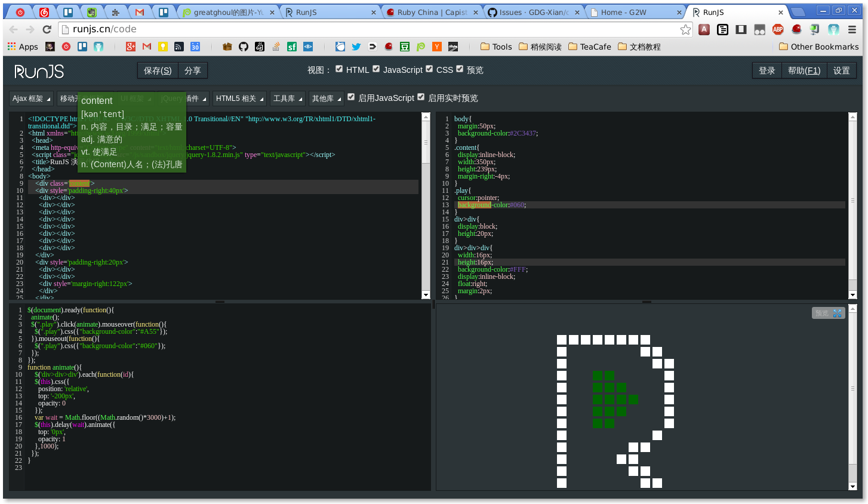The width and height of the screenshot is (868, 504).
Task: Click the RunJS logo in the header
Action: coord(39,72)
